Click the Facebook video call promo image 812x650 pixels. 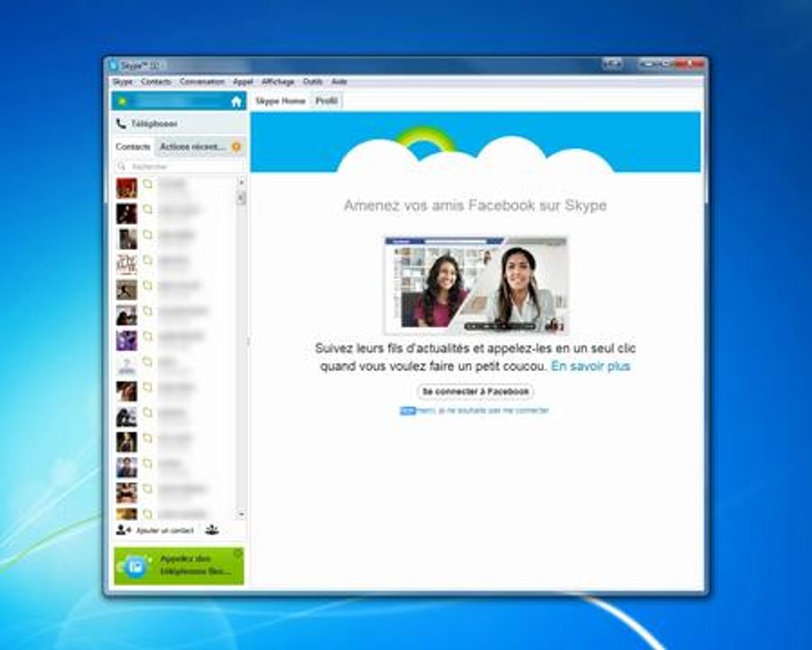click(475, 285)
